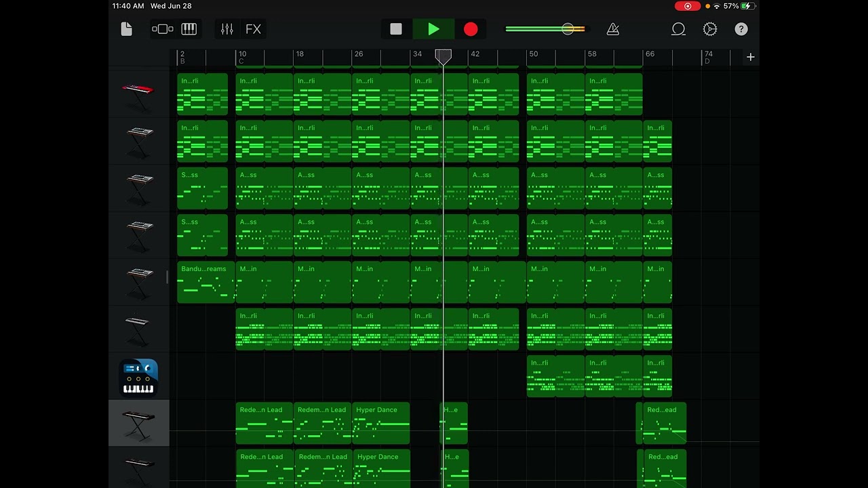This screenshot has height=488, width=868.
Task: Jump to bar 74 section D
Action: (x=708, y=57)
